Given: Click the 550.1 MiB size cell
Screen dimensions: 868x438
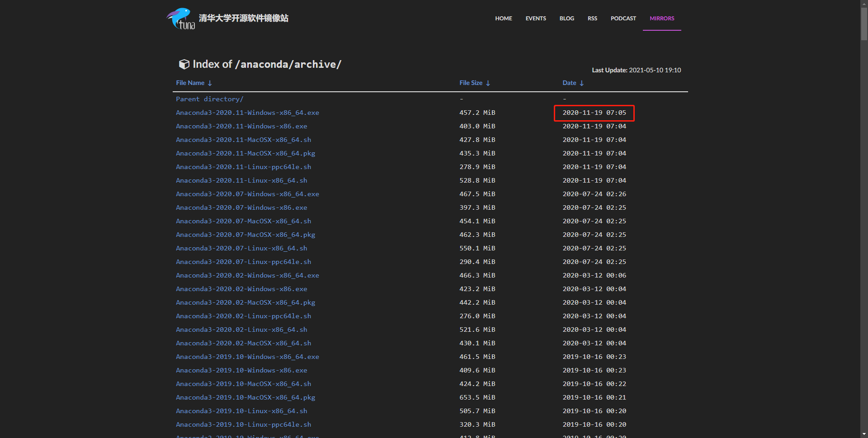Looking at the screenshot, I should (477, 248).
